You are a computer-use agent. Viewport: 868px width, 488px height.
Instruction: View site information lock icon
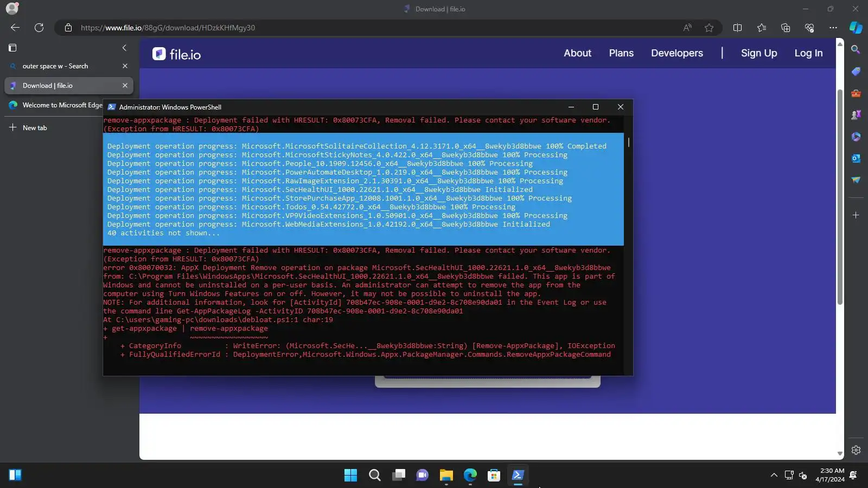pos(68,28)
